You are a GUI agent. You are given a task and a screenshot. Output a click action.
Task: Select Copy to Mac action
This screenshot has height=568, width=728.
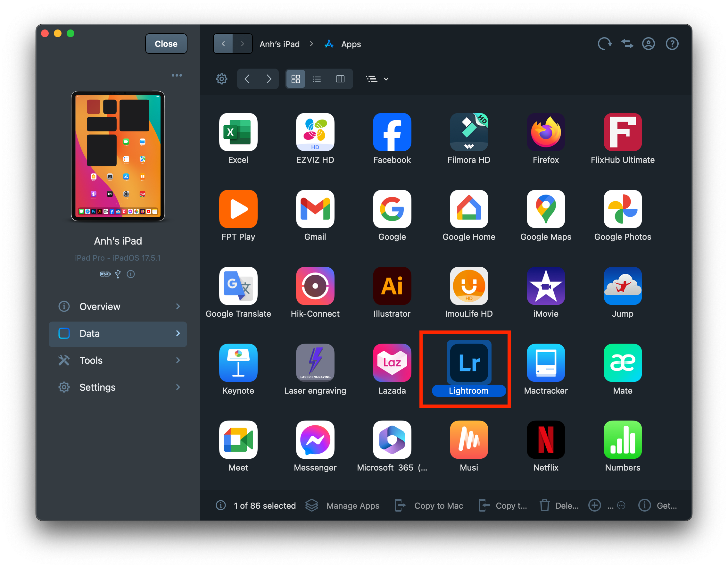[x=438, y=505]
